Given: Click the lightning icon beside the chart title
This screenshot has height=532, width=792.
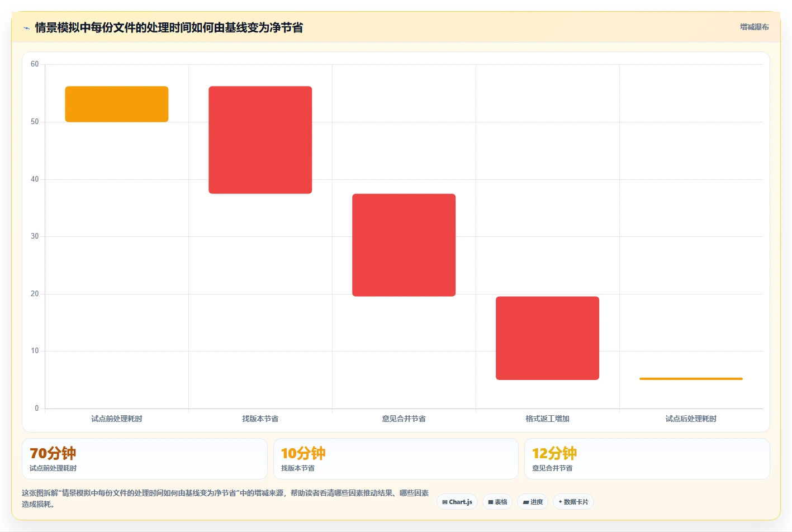Looking at the screenshot, I should point(26,28).
